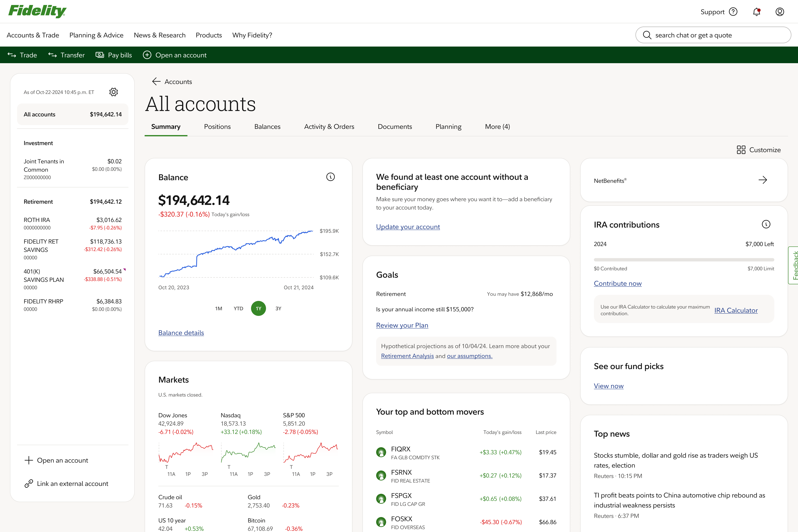Image resolution: width=798 pixels, height=532 pixels.
Task: Click the back arrow beside Accounts
Action: pyautogui.click(x=156, y=81)
